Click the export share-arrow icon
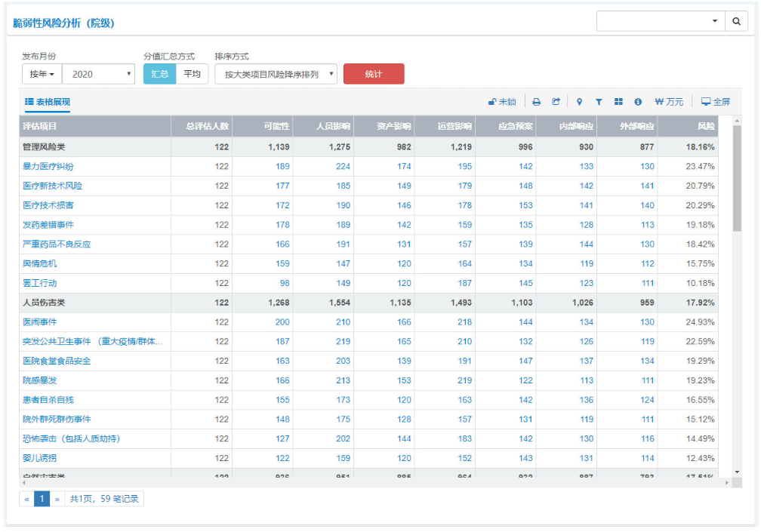Image resolution: width=761 pixels, height=532 pixels. (x=556, y=102)
